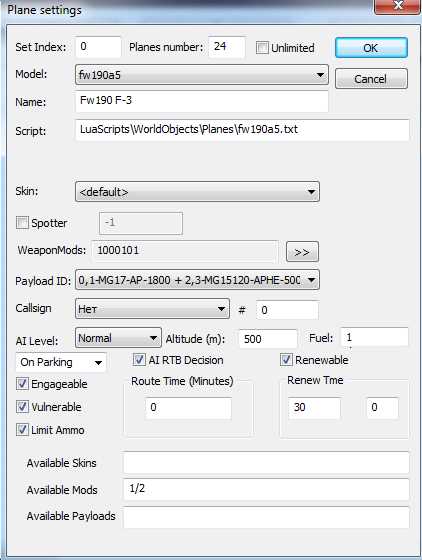422x560 pixels.
Task: Expand the Model dropdown showing fw190a5
Action: point(202,75)
